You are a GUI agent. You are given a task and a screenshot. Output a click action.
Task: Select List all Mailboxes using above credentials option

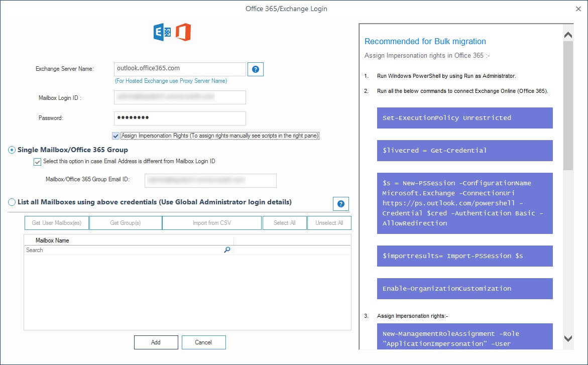[12, 202]
